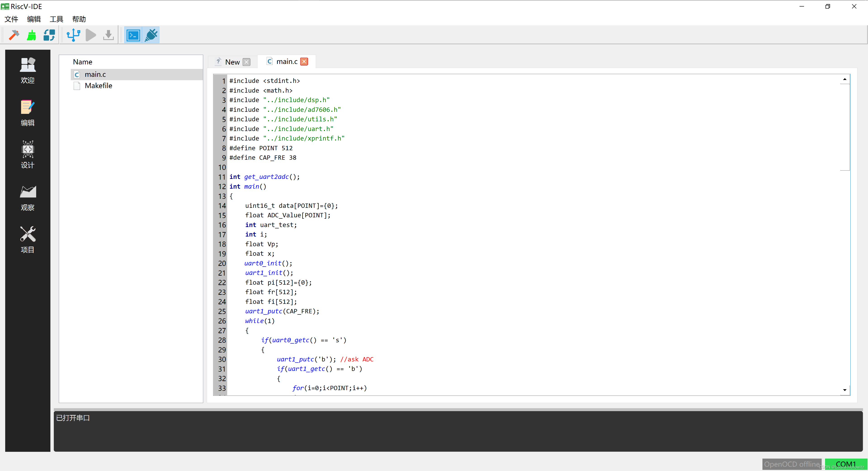The image size is (868, 471).
Task: Open the 工具 menu
Action: (56, 19)
